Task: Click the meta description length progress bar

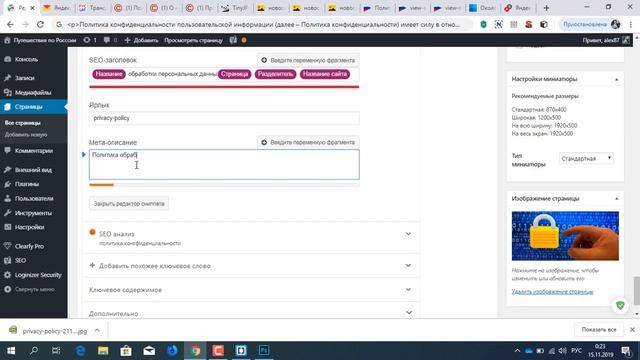Action: tap(224, 185)
